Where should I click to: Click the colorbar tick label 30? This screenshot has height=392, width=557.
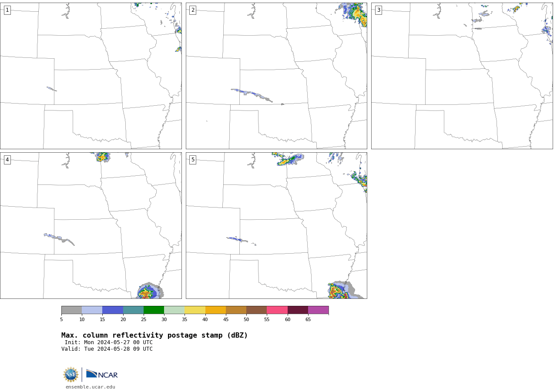click(x=164, y=320)
